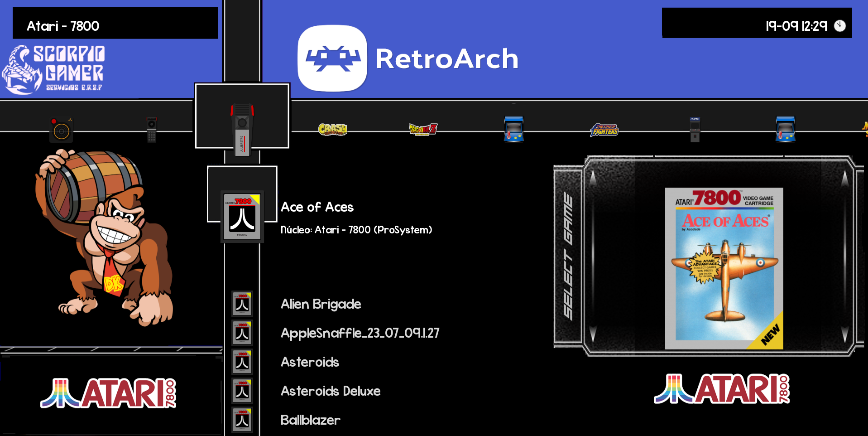Select the black keypad controller icon

point(152,130)
